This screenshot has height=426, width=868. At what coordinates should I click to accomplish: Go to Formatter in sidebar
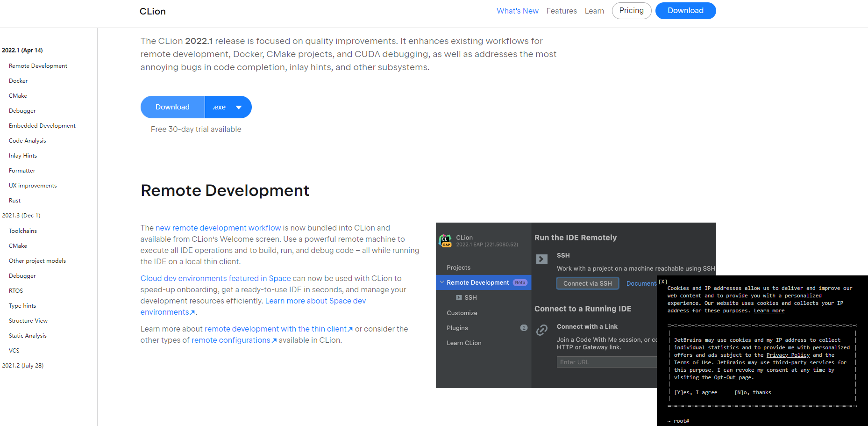tap(22, 171)
